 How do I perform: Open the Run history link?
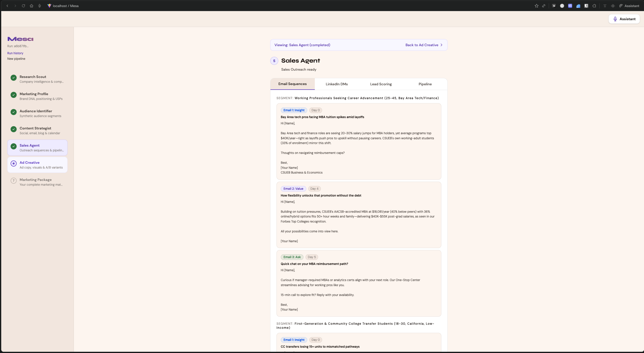(15, 53)
